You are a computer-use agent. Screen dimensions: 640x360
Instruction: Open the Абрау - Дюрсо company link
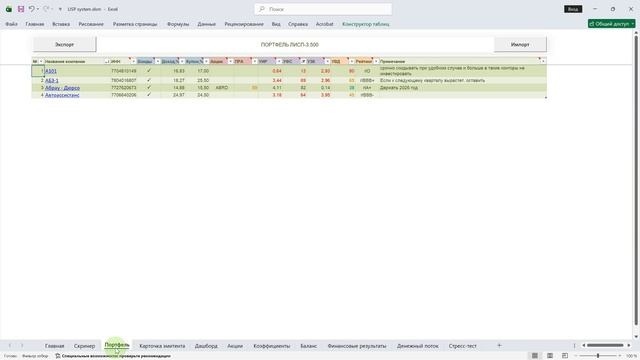click(62, 88)
